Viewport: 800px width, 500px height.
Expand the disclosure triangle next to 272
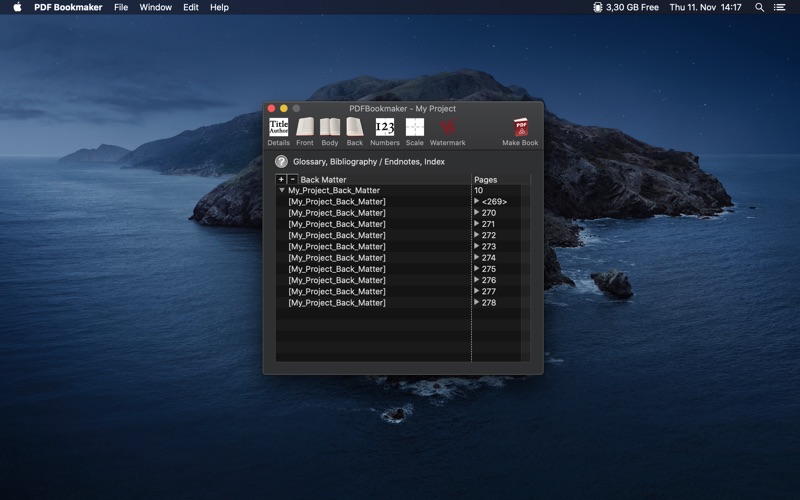tap(477, 235)
